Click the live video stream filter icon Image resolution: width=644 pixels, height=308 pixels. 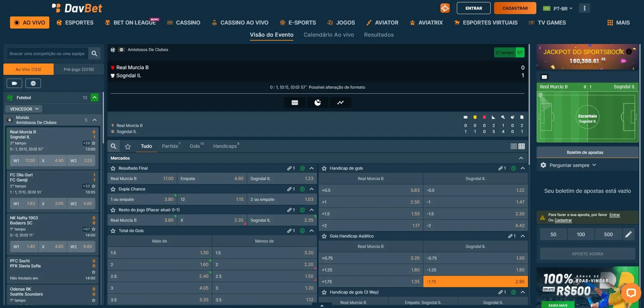pos(14,83)
